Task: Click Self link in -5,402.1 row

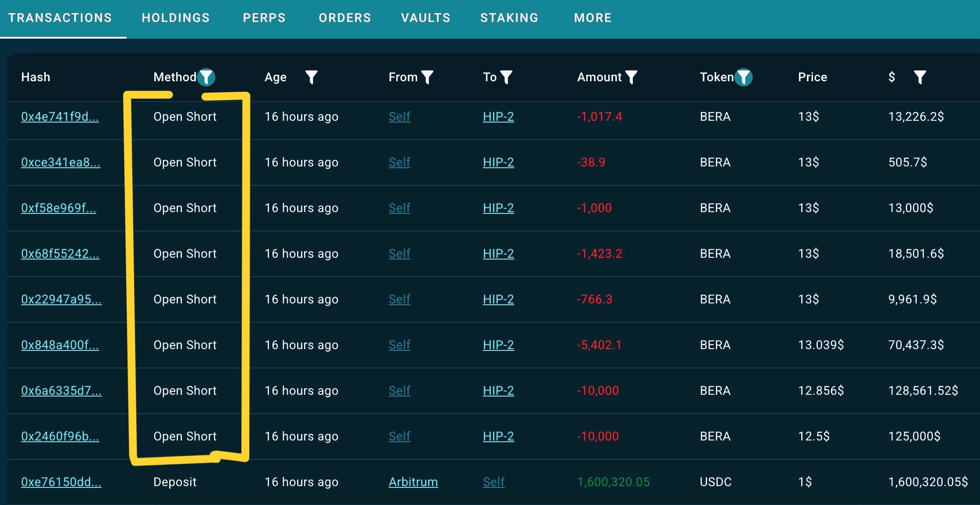Action: click(400, 345)
